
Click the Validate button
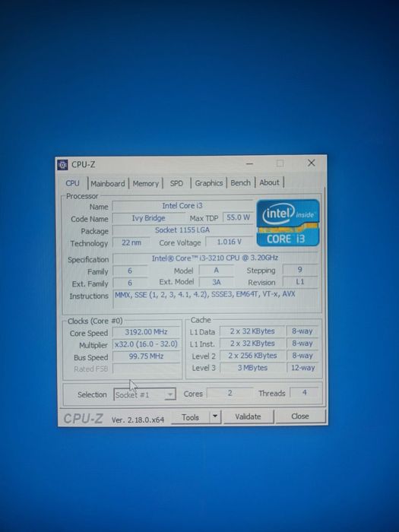pos(248,416)
